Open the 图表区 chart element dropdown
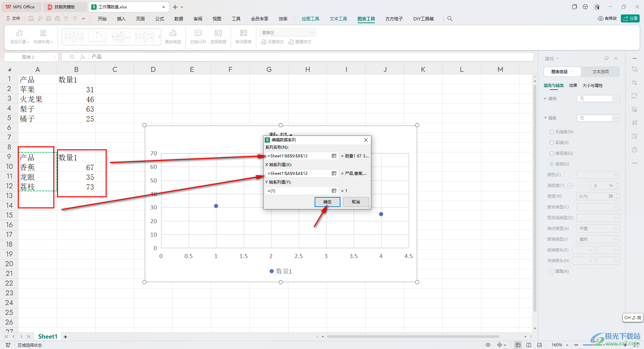The image size is (644, 349). pos(287,33)
